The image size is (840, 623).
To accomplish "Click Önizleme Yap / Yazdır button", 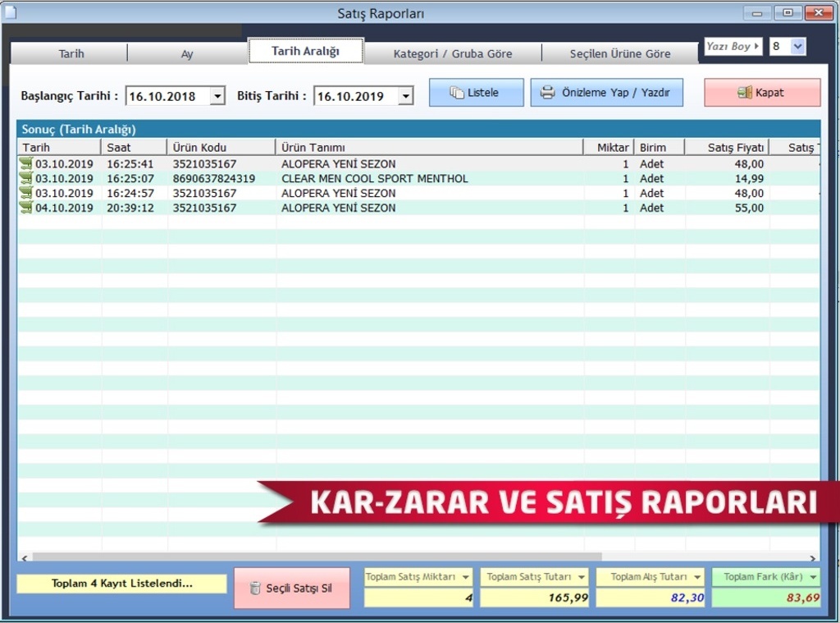I will tap(606, 92).
